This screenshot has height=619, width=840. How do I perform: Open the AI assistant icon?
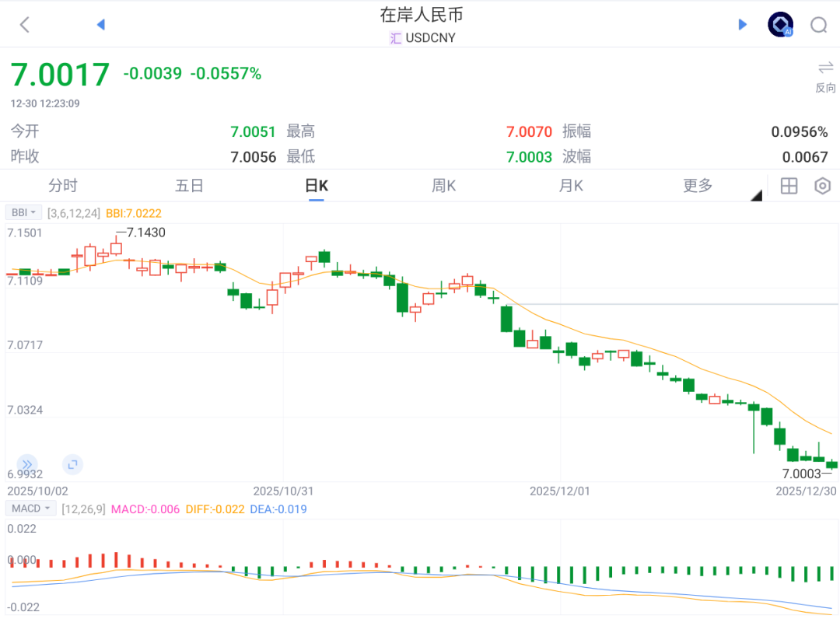780,25
